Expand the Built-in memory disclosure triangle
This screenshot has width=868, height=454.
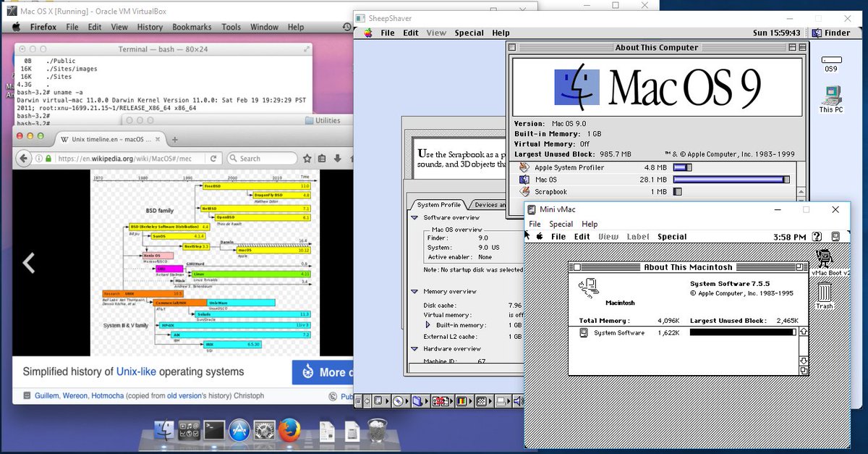click(428, 325)
